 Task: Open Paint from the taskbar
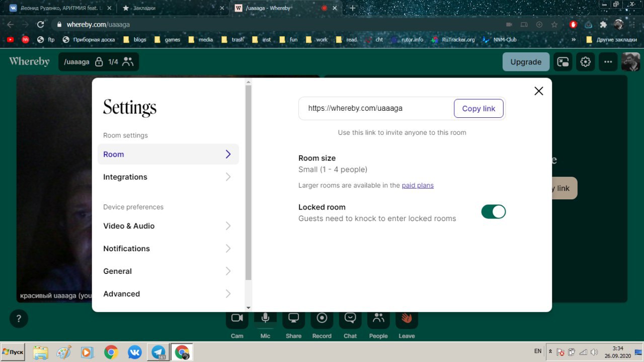(x=64, y=352)
